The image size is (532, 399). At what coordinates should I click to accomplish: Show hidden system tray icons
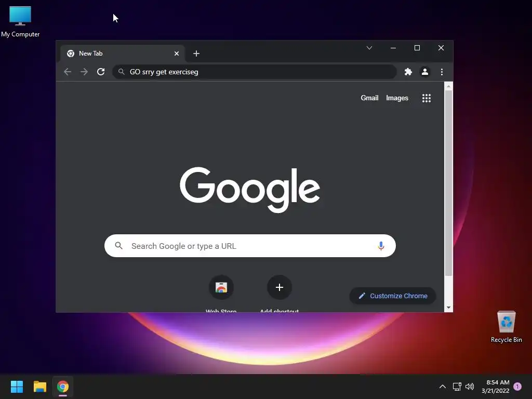tap(443, 387)
